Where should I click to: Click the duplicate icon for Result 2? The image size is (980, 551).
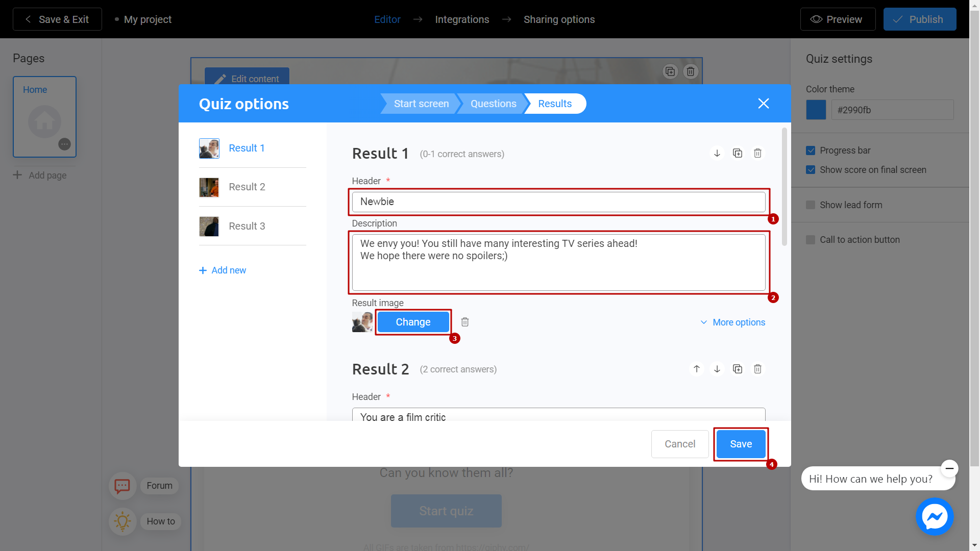point(738,369)
